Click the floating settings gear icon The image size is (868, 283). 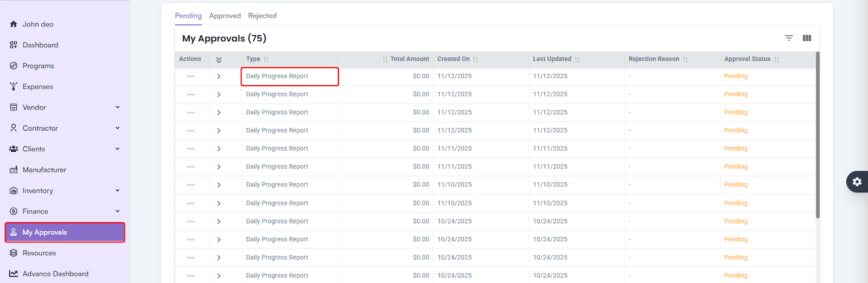pos(857,182)
